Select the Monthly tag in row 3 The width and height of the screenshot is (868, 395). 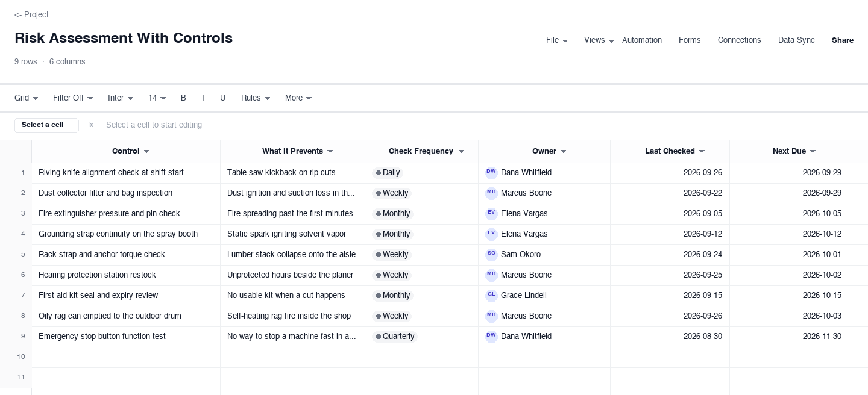(392, 214)
